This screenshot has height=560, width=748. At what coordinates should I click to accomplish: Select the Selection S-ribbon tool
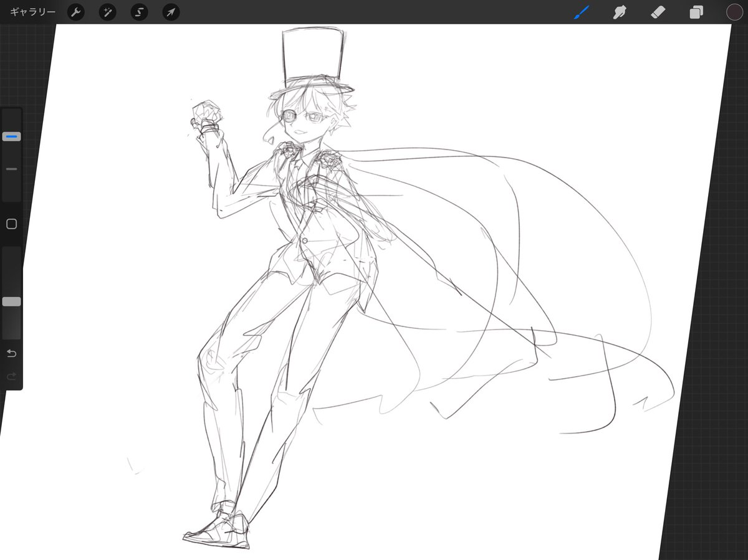click(x=139, y=12)
